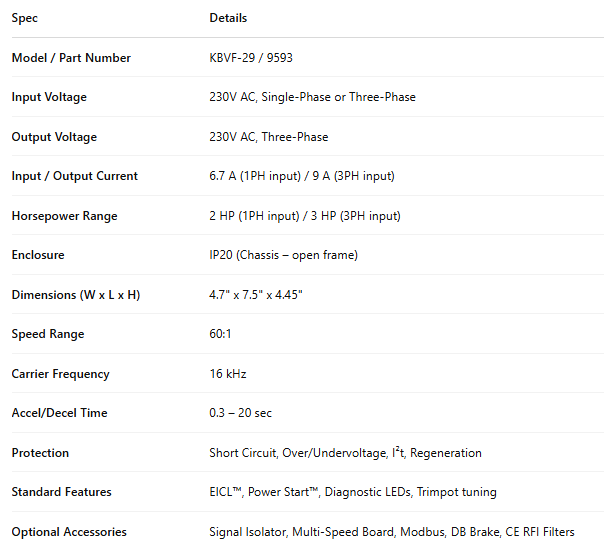Screen dimensions: 604x554
Task: Click the "Details" column header
Action: 228,18
